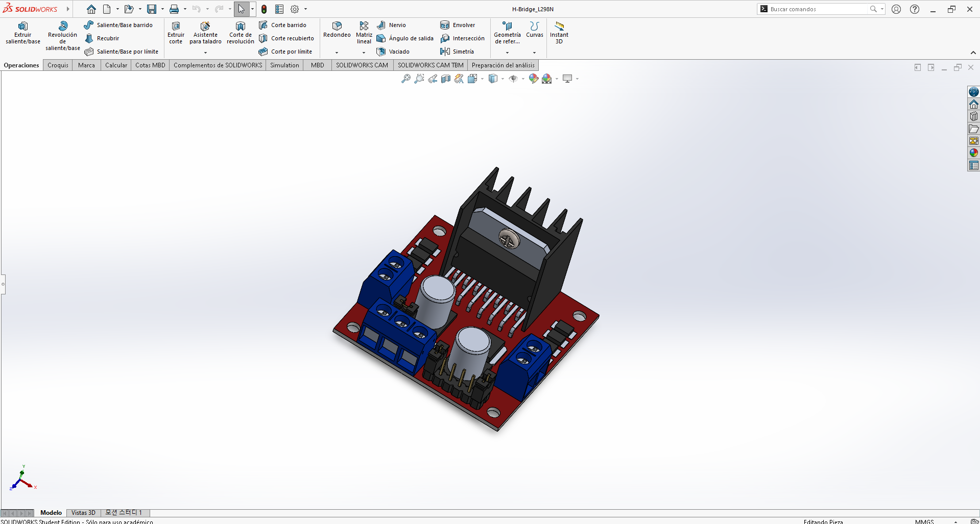980x524 pixels.
Task: Open the Calcular tab
Action: pos(116,65)
